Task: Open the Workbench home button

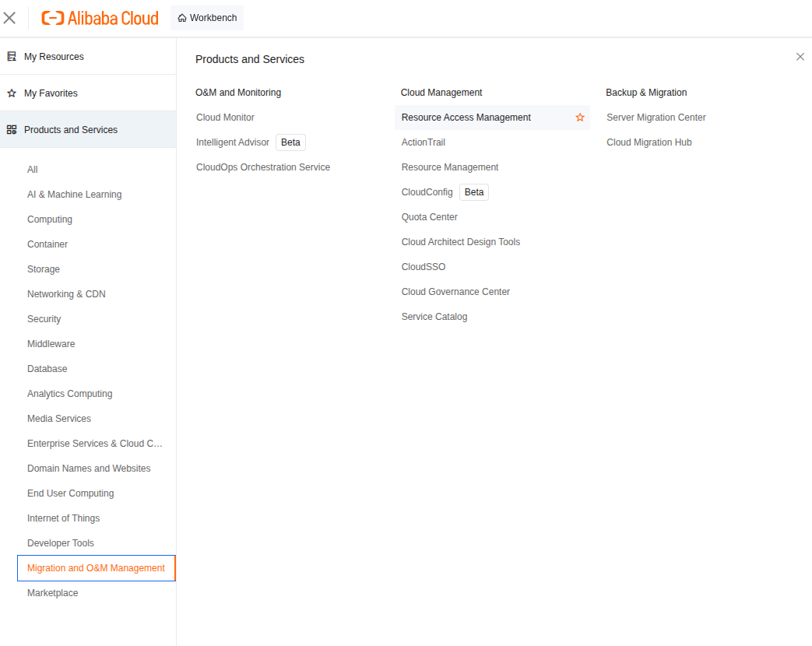Action: click(207, 18)
